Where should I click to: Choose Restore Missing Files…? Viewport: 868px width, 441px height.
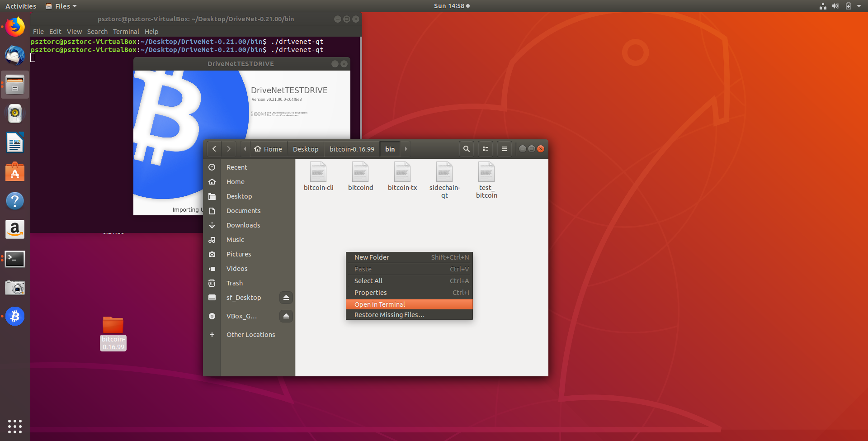point(409,315)
